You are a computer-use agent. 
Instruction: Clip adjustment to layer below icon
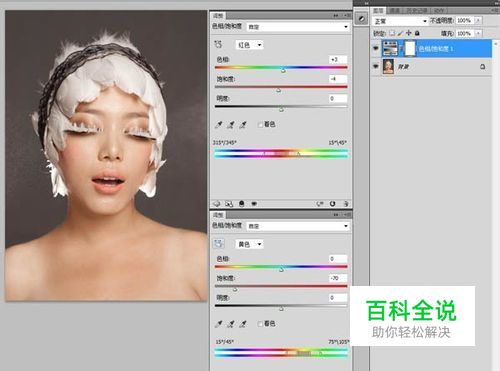pyautogui.click(x=242, y=203)
